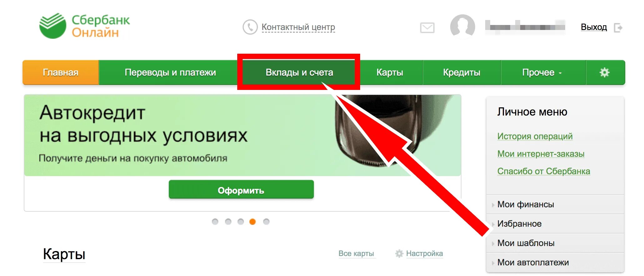Open the Переводы и платежи tab
Viewport: 644px width, 276px height.
point(170,72)
